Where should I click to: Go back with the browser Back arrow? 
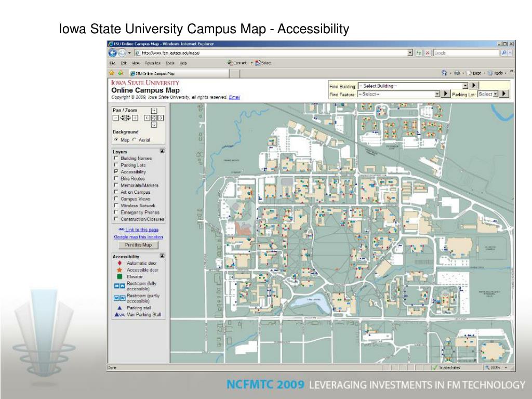tap(113, 53)
